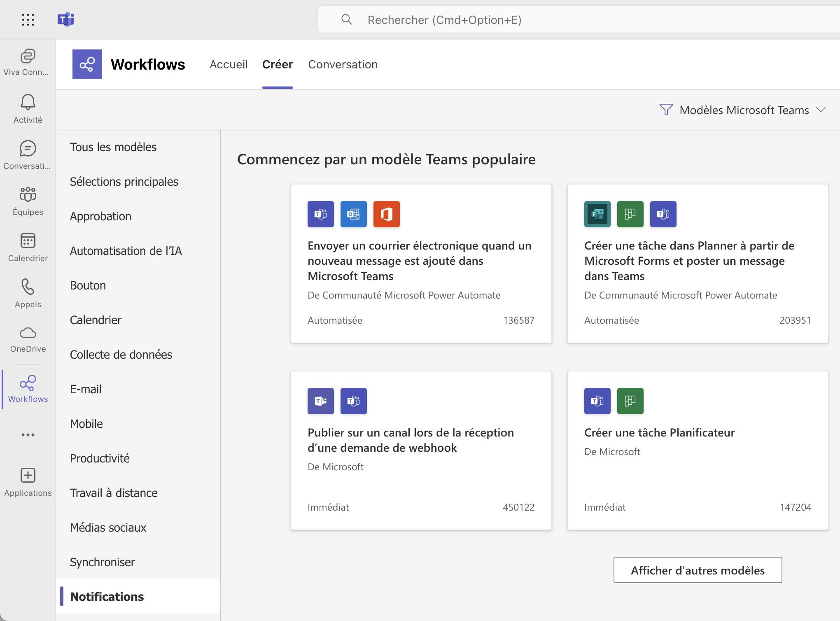Screen dimensions: 840x621
Task: Click Commencez par un modèle Teams populaire heading
Action: (x=386, y=159)
